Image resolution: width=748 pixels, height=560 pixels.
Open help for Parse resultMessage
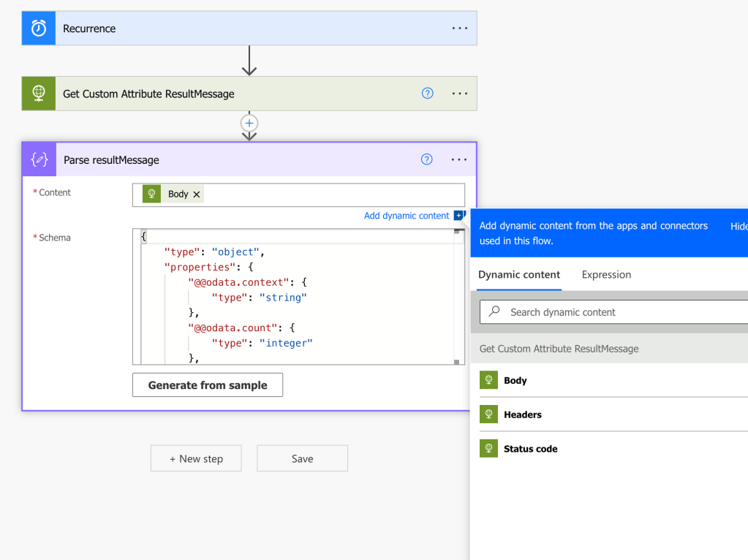(427, 159)
